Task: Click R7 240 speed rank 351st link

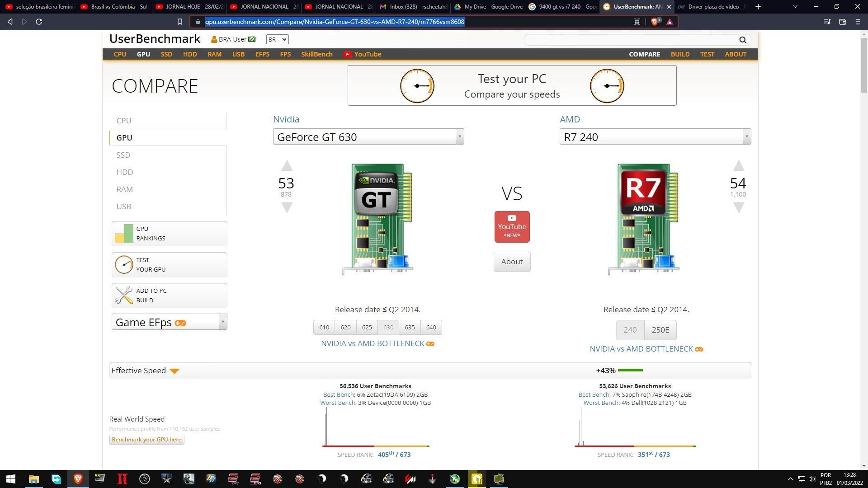Action: coord(654,455)
